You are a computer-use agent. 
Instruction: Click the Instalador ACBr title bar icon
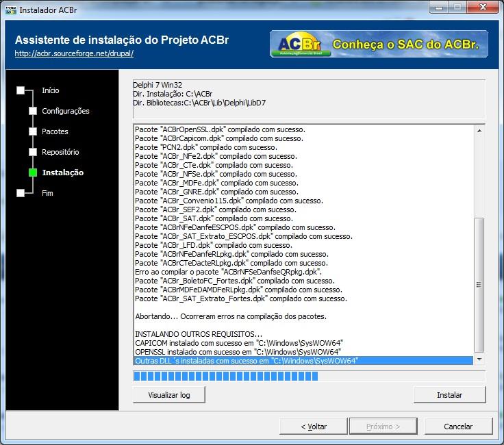(10, 10)
